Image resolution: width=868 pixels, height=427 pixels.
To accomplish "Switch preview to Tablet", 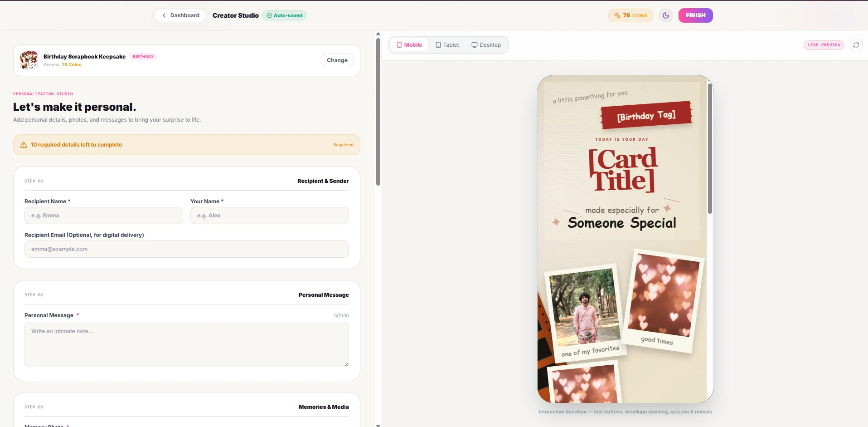I will click(x=447, y=45).
